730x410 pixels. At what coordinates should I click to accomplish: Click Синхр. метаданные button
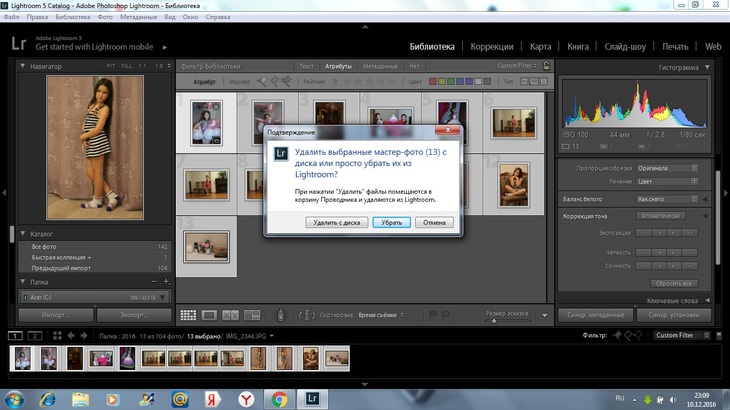point(595,315)
